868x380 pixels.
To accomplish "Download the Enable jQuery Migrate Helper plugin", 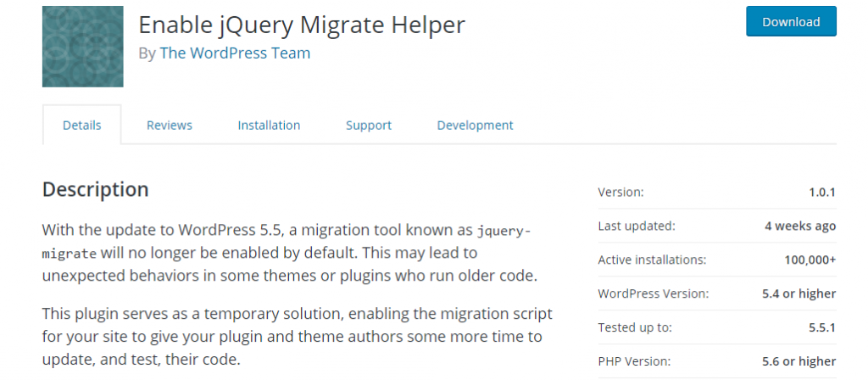I will pos(791,21).
